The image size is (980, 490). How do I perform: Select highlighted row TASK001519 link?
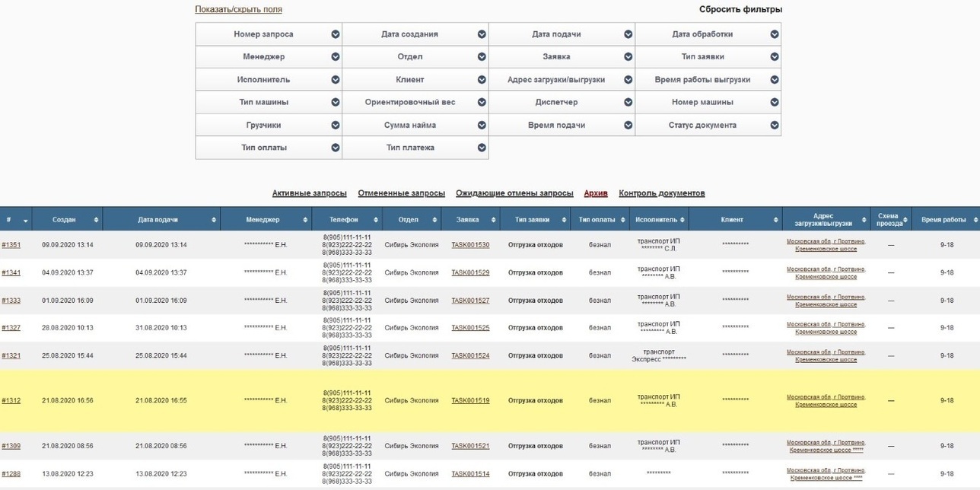(470, 400)
